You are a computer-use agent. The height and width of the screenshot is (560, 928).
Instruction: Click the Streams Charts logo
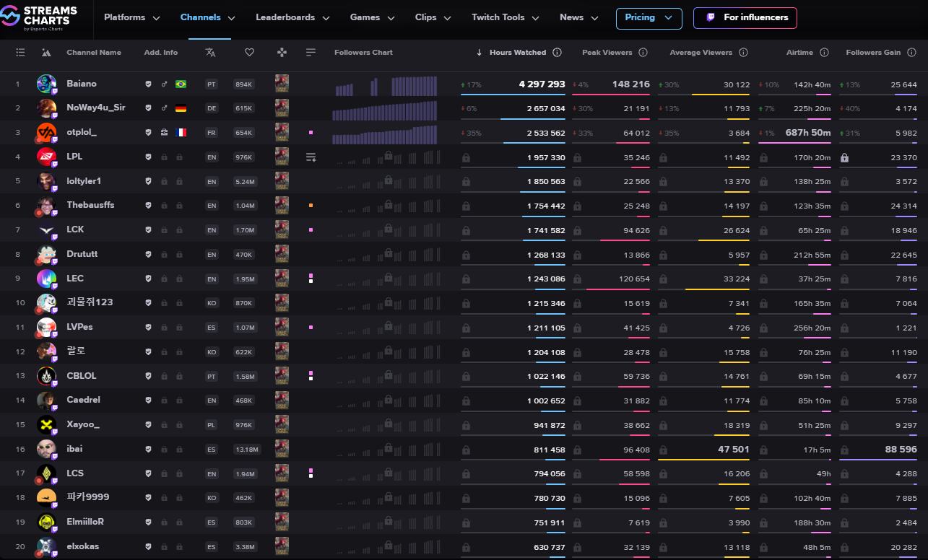click(x=39, y=17)
